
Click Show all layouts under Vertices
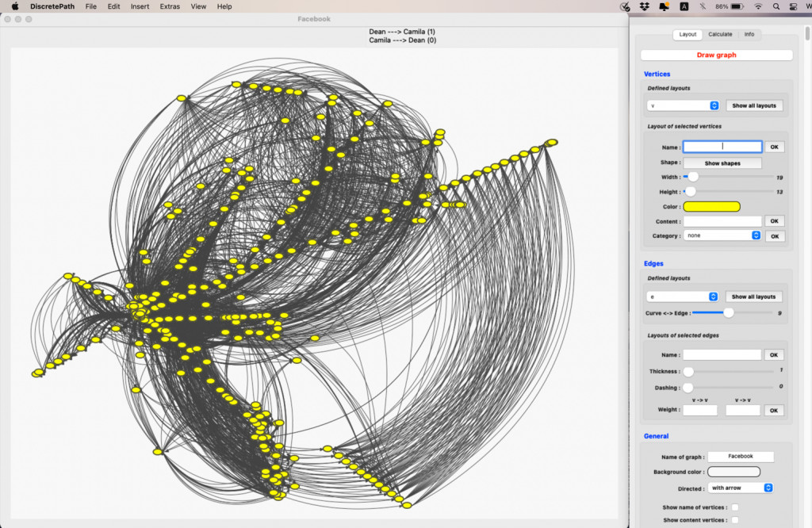754,105
